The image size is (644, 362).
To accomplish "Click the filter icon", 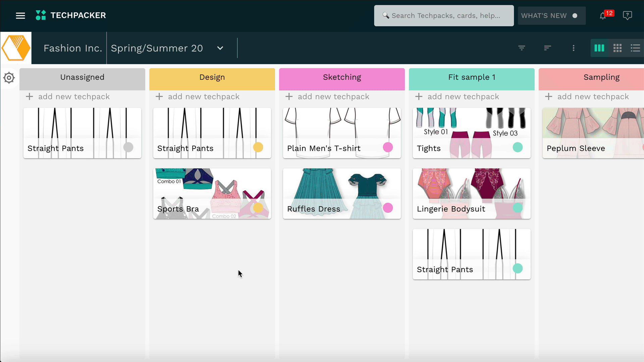I will click(x=522, y=48).
